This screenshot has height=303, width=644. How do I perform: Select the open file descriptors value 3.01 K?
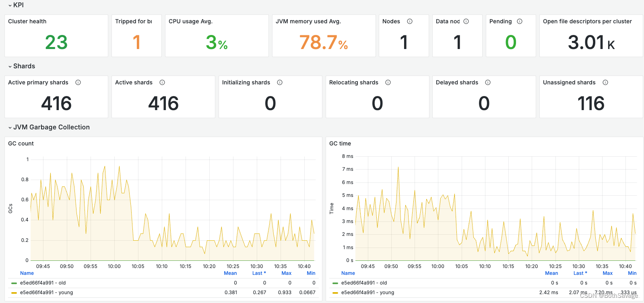tap(591, 42)
